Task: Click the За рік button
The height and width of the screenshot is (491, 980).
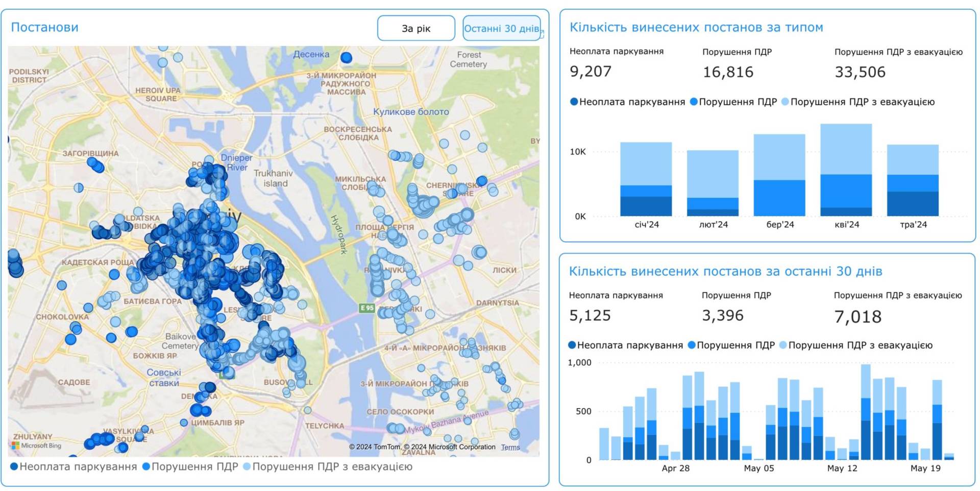Action: coord(416,28)
